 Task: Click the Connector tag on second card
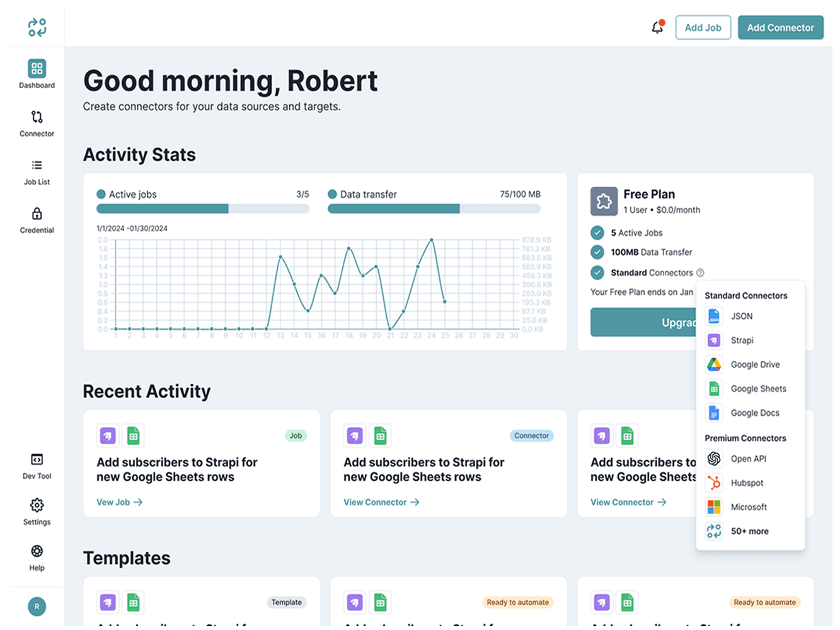point(531,435)
